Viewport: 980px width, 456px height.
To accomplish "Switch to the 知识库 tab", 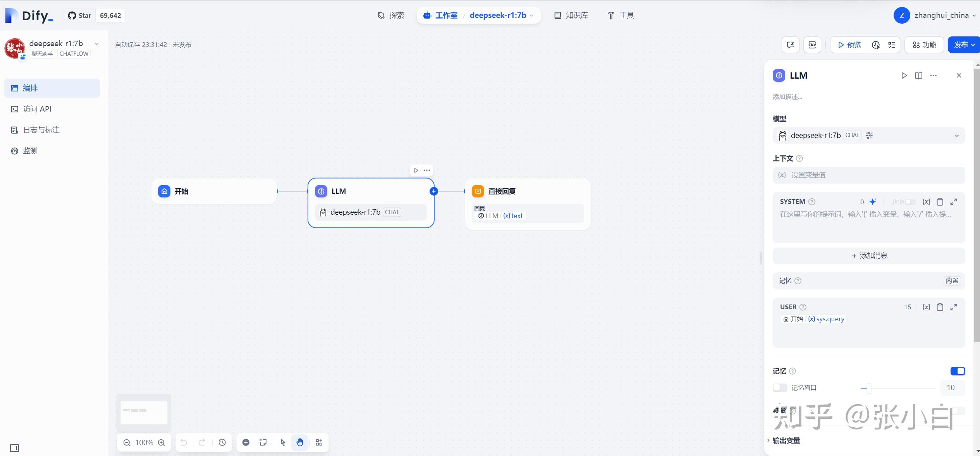I will click(x=570, y=15).
